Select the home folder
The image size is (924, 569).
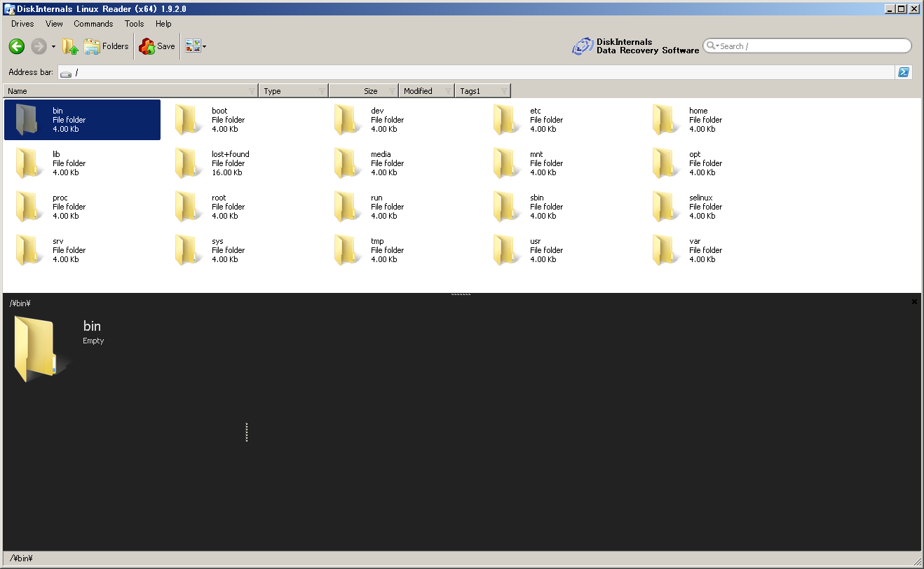[719, 120]
